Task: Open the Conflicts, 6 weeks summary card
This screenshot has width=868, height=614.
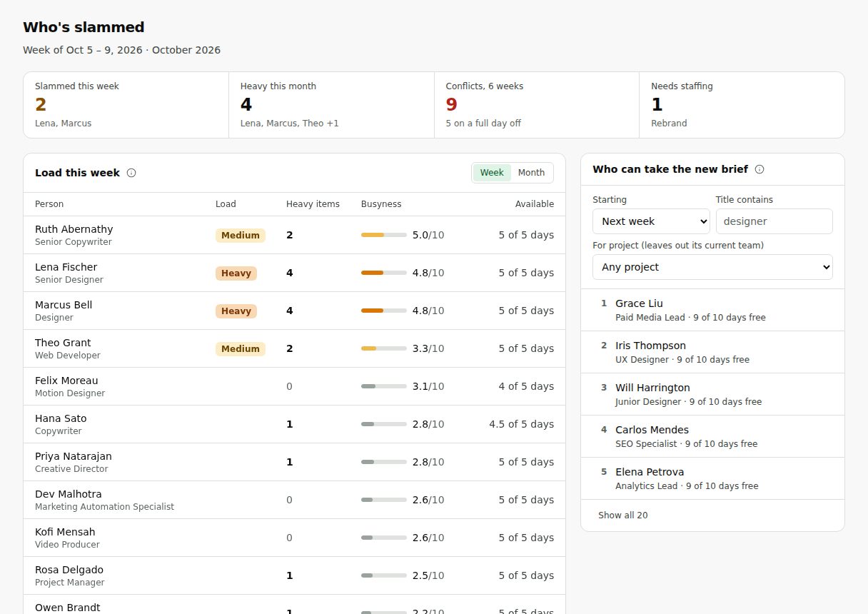Action: (537, 105)
